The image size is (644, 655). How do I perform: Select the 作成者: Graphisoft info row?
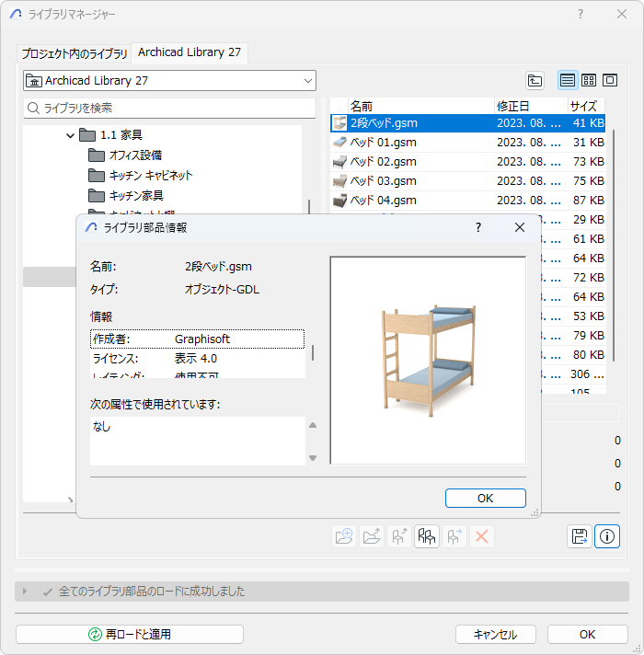click(197, 339)
